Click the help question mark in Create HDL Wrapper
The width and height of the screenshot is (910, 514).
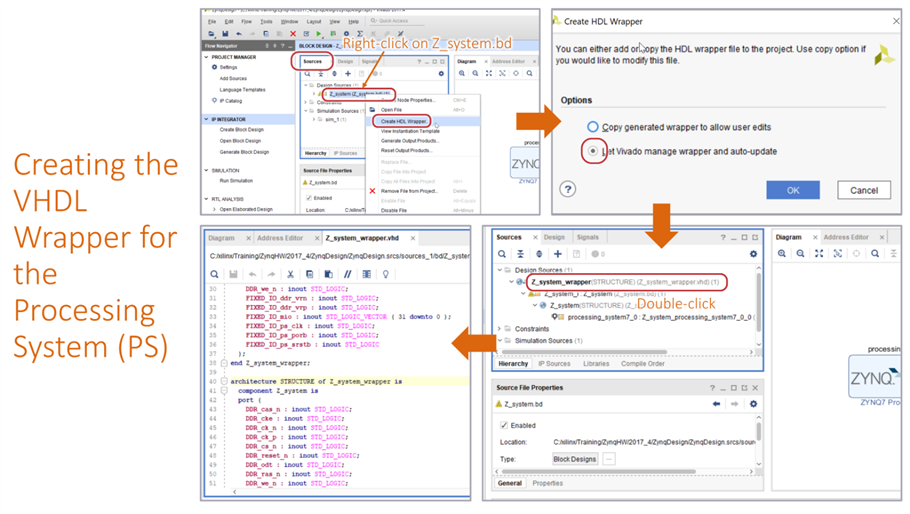coord(567,188)
